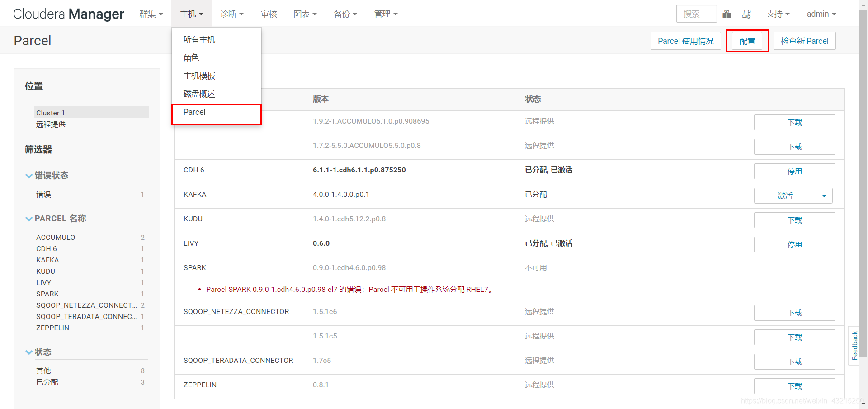
Task: Collapse the PARCEL 名称 filter section
Action: click(x=56, y=219)
